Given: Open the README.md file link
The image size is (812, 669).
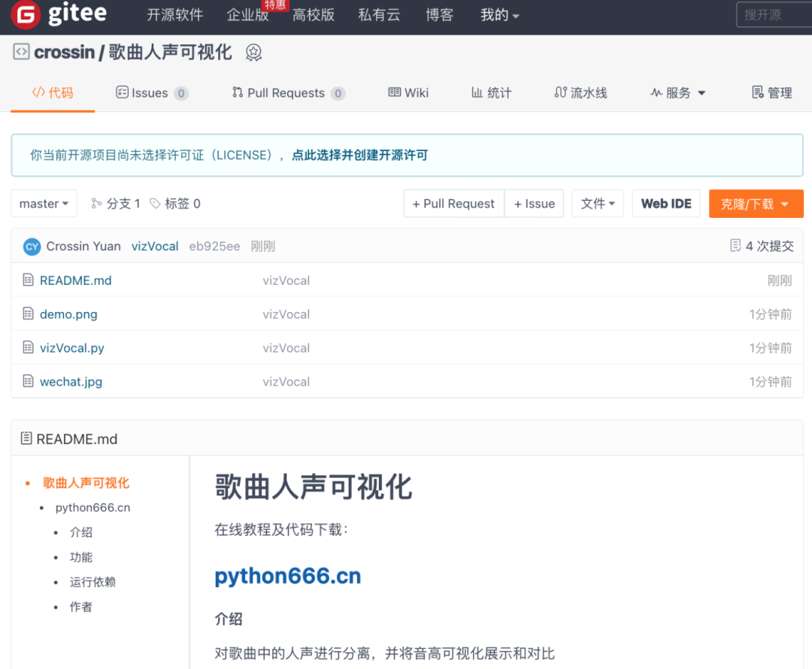Looking at the screenshot, I should click(x=76, y=280).
